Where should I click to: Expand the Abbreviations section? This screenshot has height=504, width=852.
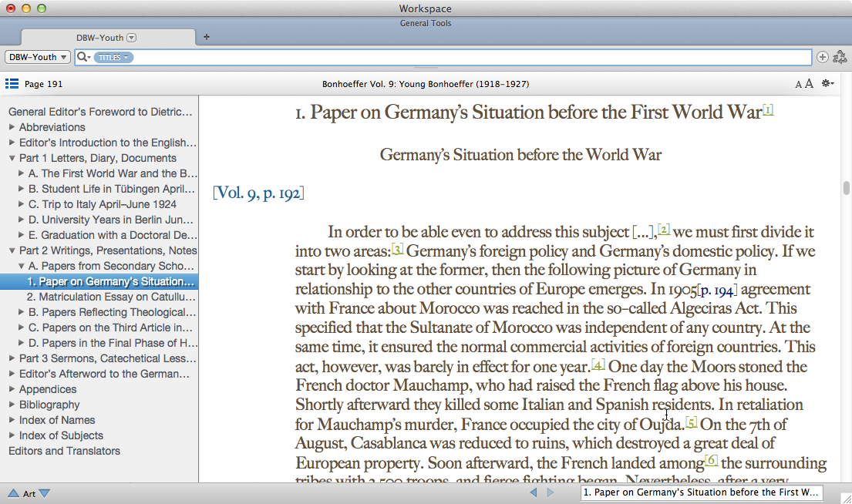(12, 127)
